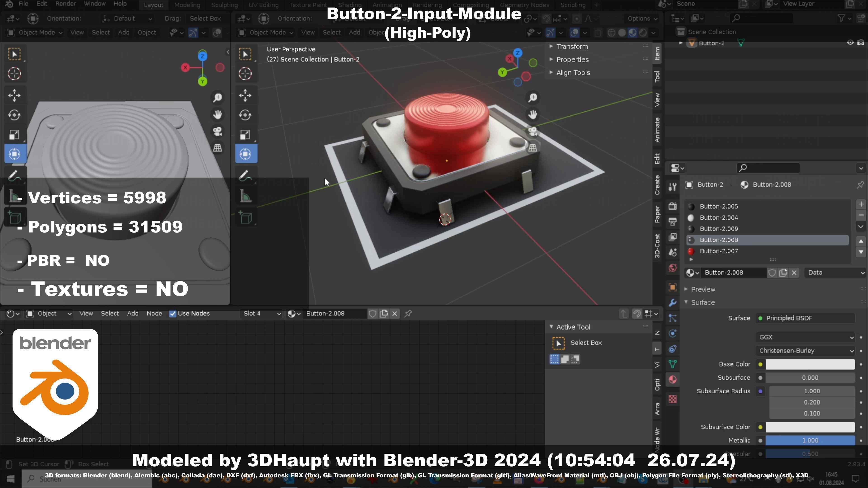Image resolution: width=868 pixels, height=488 pixels.
Task: Open Node menu in node editor header
Action: (154, 314)
